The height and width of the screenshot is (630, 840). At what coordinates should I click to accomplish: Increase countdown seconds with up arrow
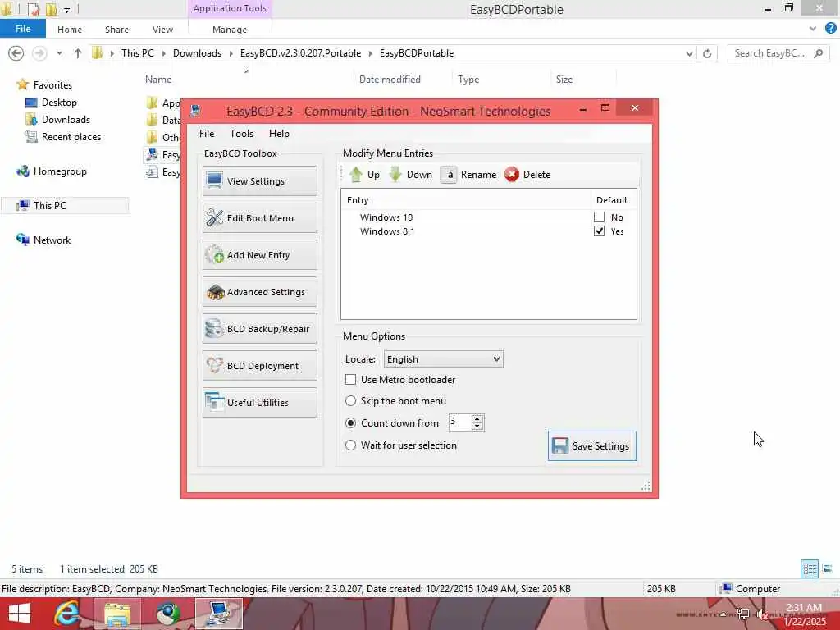tap(477, 418)
